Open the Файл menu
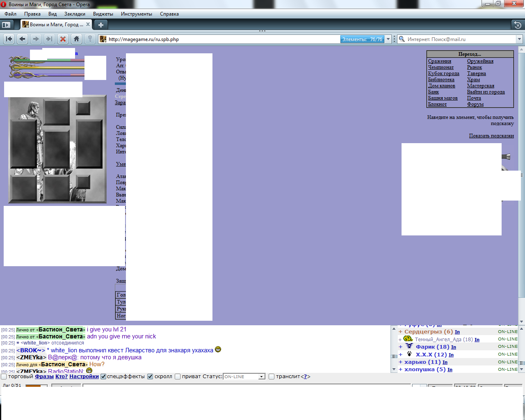The width and height of the screenshot is (525, 420). pos(11,14)
